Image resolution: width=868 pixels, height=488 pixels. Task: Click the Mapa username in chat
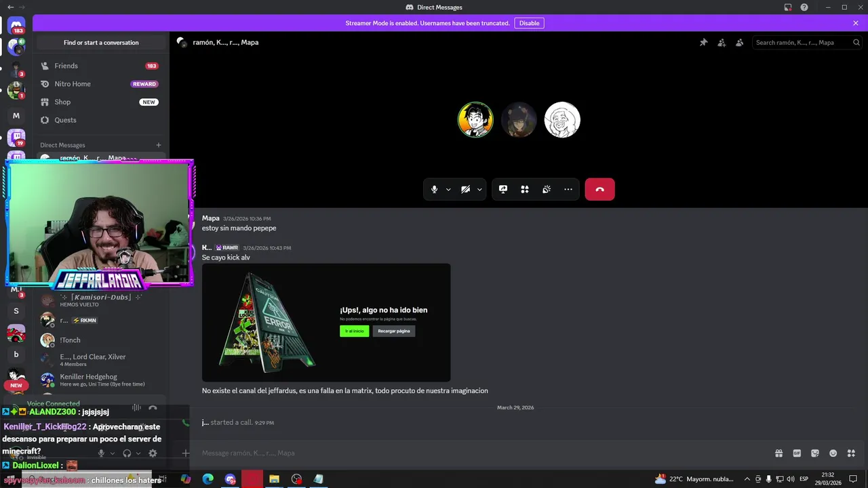coord(211,218)
